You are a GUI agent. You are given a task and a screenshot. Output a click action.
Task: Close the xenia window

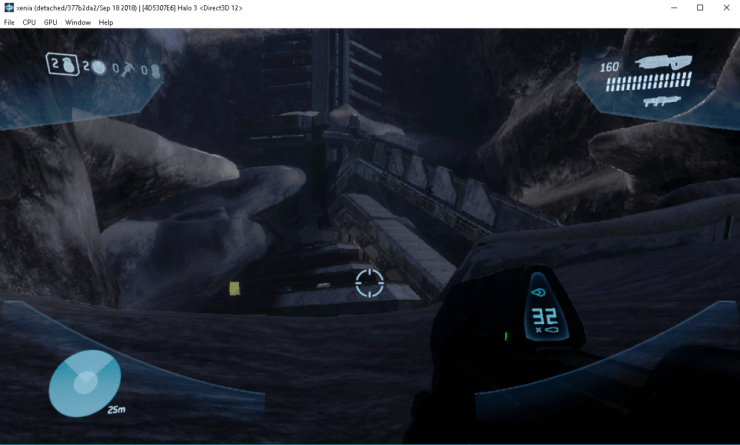[x=726, y=8]
